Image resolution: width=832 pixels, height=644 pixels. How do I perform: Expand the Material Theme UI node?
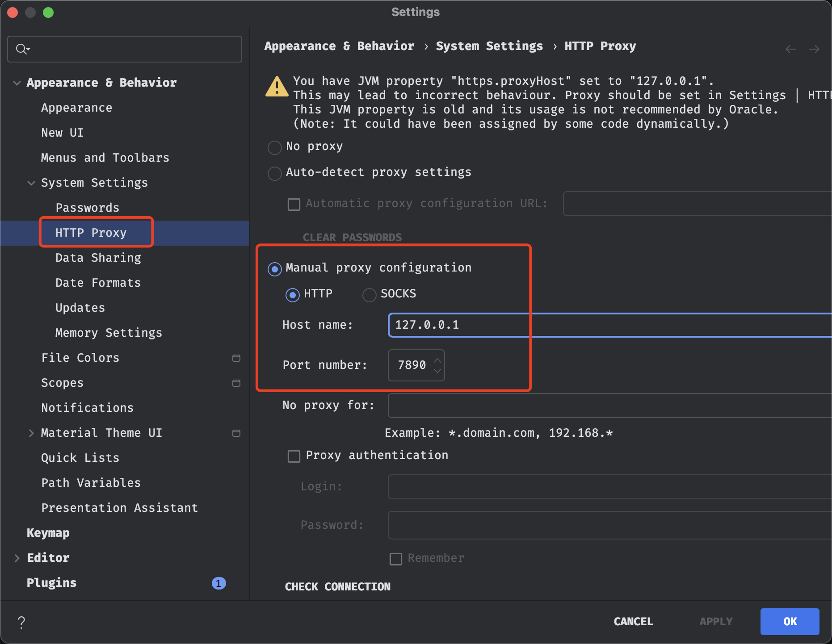click(31, 433)
